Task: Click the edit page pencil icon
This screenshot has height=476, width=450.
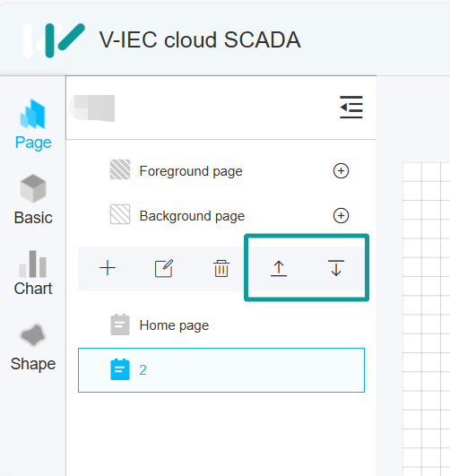Action: pyautogui.click(x=164, y=268)
